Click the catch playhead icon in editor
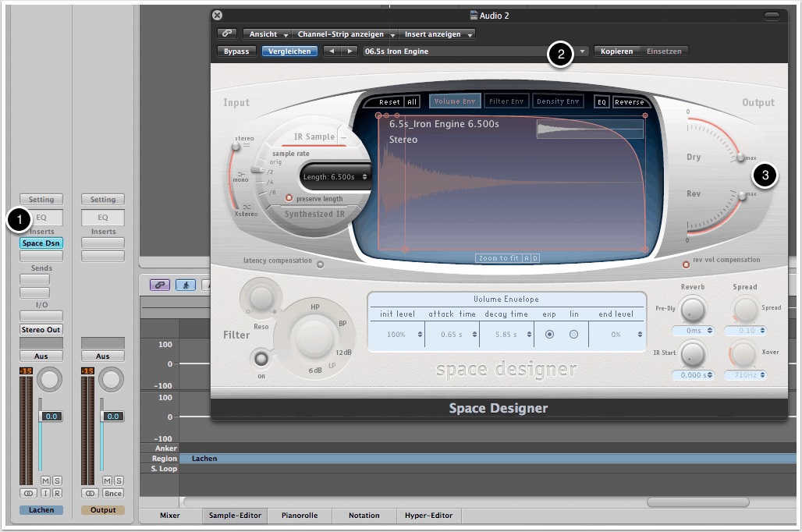The height and width of the screenshot is (532, 802). point(186,286)
